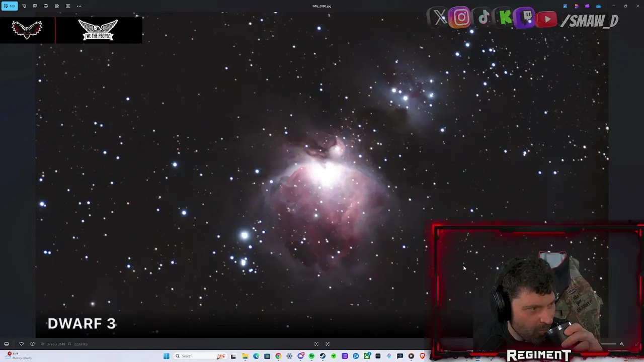Open Spotify from the taskbar
The height and width of the screenshot is (362, 644).
(x=311, y=356)
